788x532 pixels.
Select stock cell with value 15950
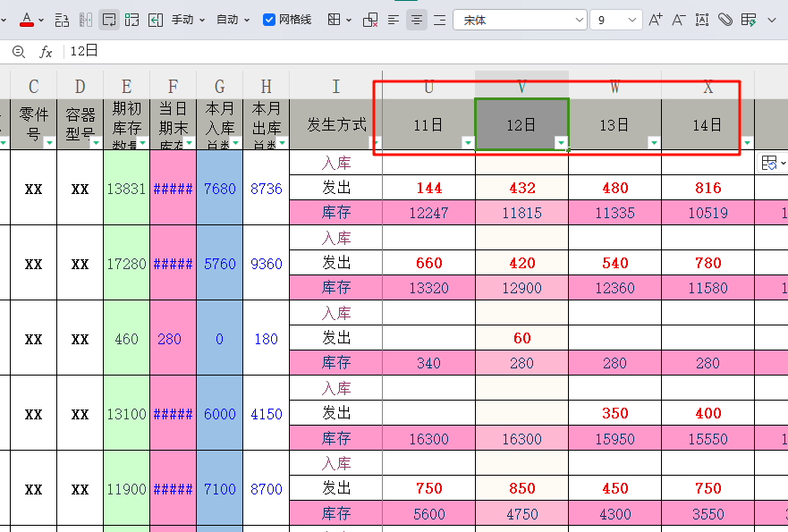point(615,438)
